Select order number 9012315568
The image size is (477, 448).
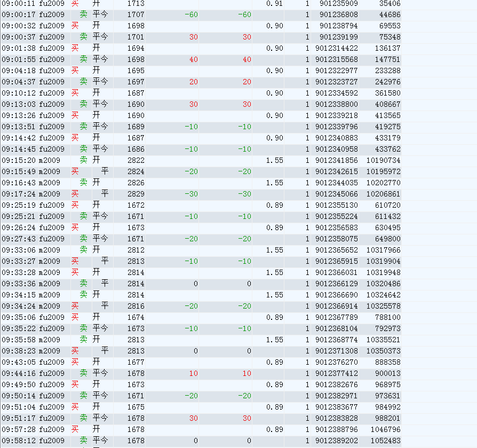(x=336, y=59)
